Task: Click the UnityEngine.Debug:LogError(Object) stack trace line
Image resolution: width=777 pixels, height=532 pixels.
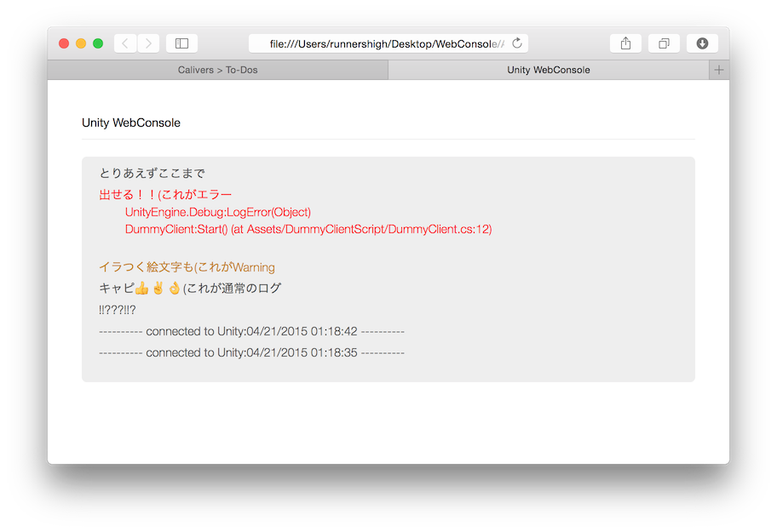Action: click(x=218, y=212)
